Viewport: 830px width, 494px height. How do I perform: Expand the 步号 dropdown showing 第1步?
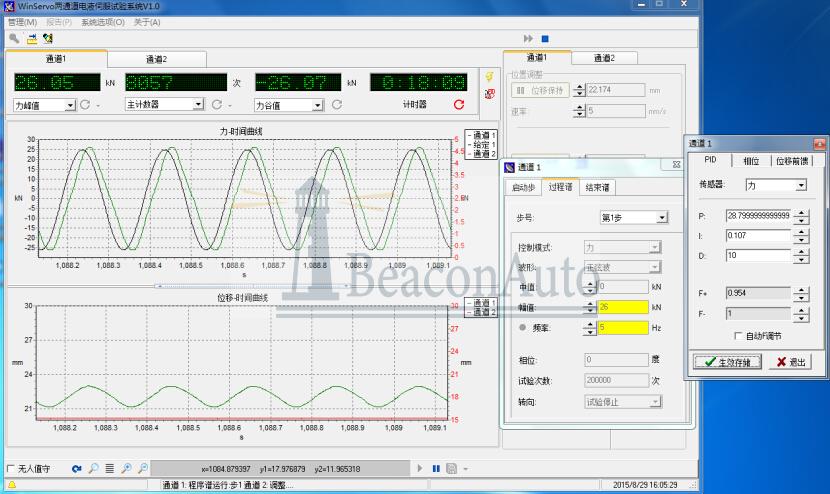(661, 217)
